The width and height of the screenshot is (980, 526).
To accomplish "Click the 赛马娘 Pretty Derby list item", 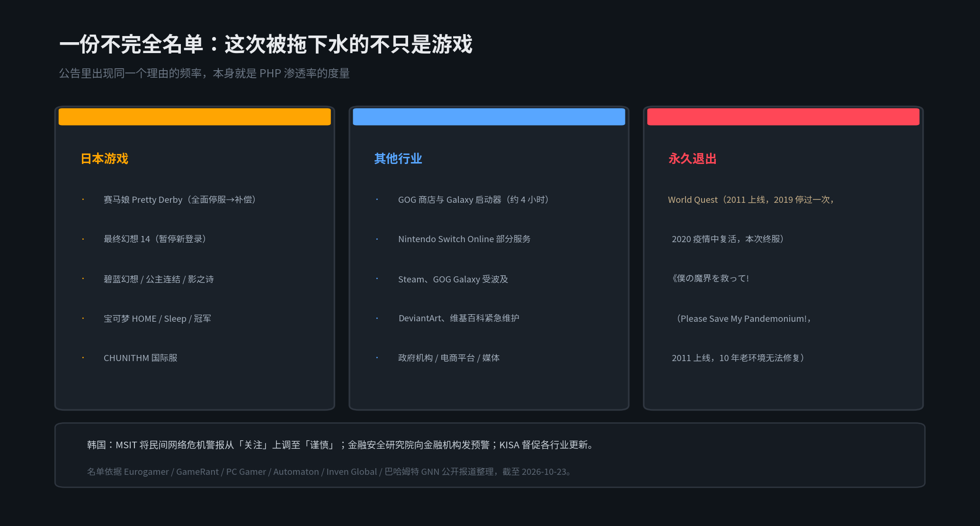I will coord(180,200).
